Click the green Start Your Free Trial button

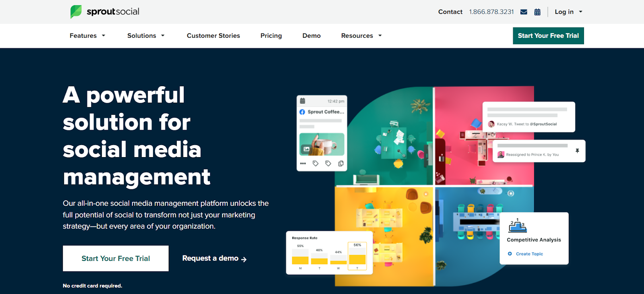pos(548,36)
